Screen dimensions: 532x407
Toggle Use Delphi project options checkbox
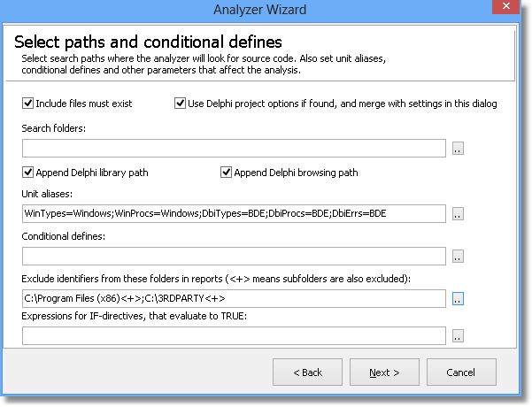[x=180, y=104]
